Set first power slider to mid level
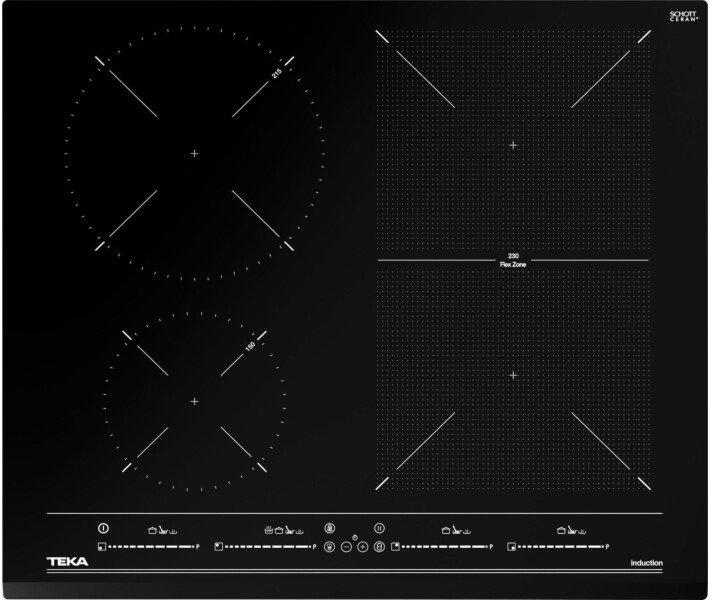This screenshot has height=600, width=710. 150,547
